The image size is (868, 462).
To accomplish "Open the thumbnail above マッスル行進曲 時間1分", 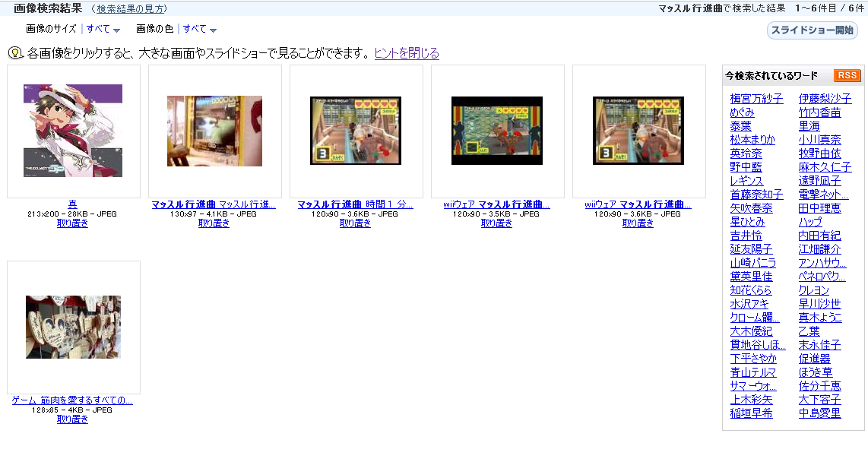I will coord(356,131).
